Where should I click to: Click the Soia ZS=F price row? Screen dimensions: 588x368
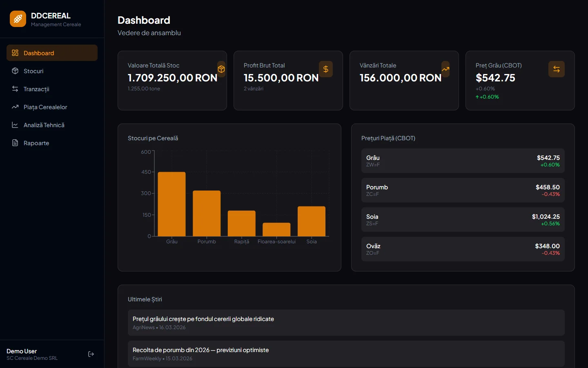tap(463, 220)
